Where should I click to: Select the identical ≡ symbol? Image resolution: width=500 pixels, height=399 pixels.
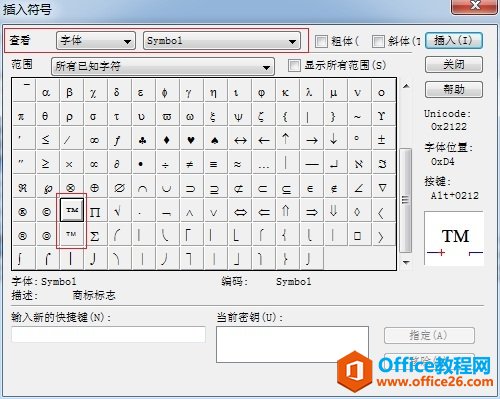[x=215, y=163]
